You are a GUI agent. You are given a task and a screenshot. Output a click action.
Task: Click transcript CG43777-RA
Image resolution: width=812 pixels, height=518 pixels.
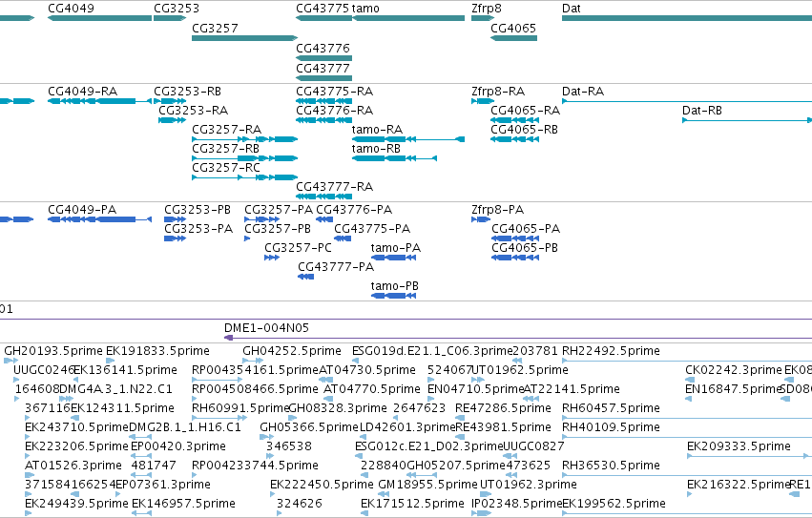pos(324,197)
